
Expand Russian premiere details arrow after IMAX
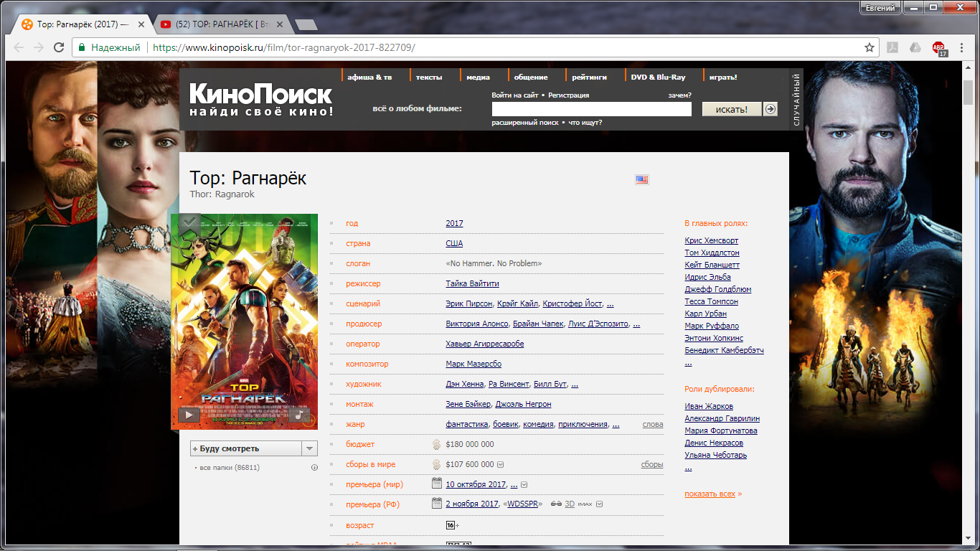pyautogui.click(x=600, y=504)
